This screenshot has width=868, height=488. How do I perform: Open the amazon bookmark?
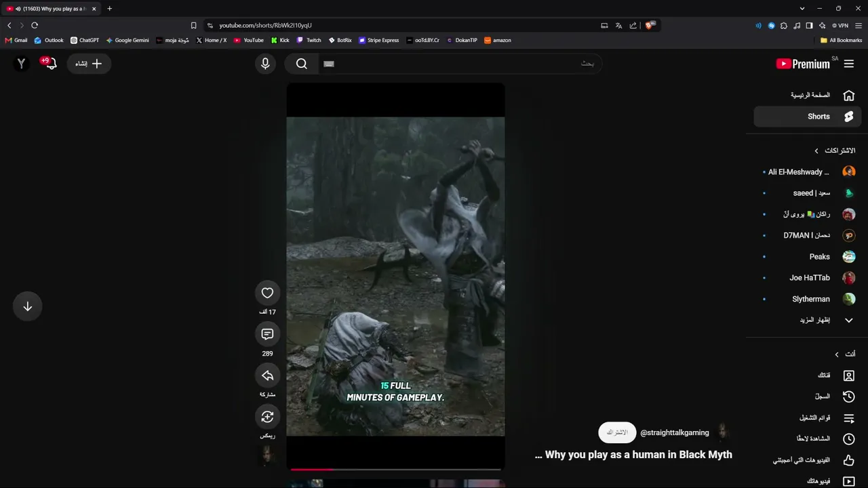(498, 40)
